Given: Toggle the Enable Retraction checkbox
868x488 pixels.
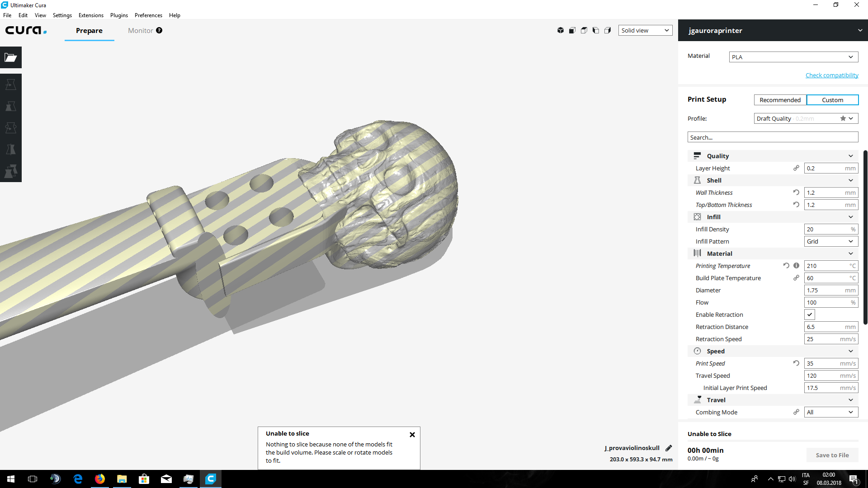Looking at the screenshot, I should click(x=810, y=314).
